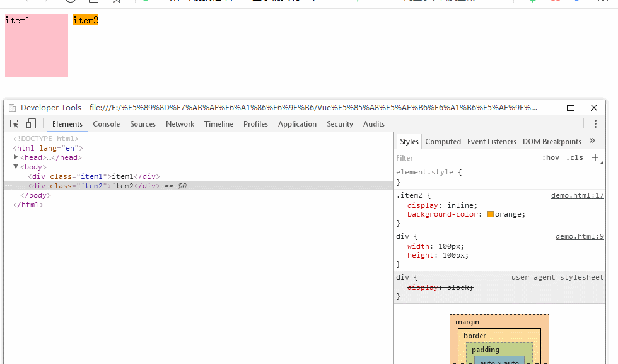Viewport: 618px width, 364px height.
Task: Go to the Profiles tab
Action: click(x=255, y=124)
